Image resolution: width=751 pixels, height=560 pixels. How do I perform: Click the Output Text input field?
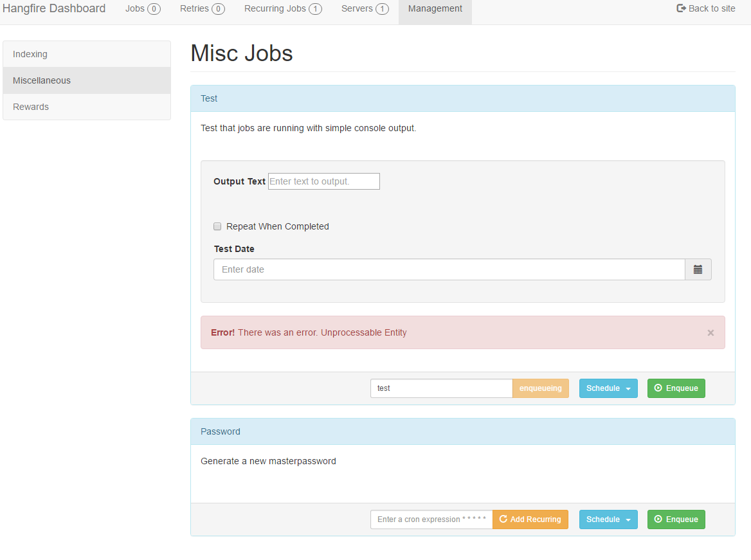coord(323,181)
